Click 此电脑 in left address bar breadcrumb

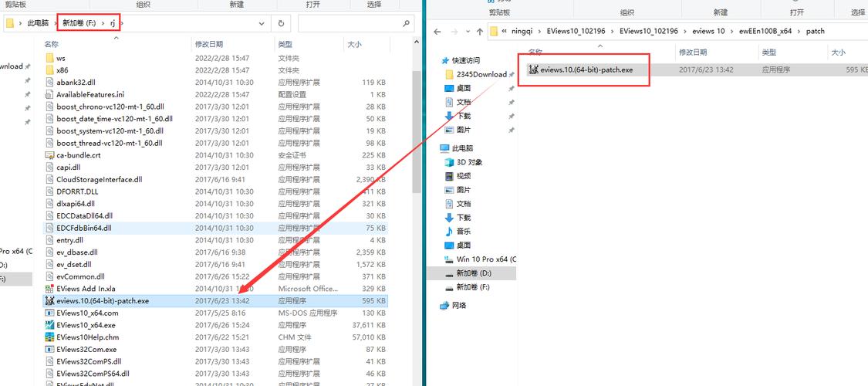(x=39, y=23)
